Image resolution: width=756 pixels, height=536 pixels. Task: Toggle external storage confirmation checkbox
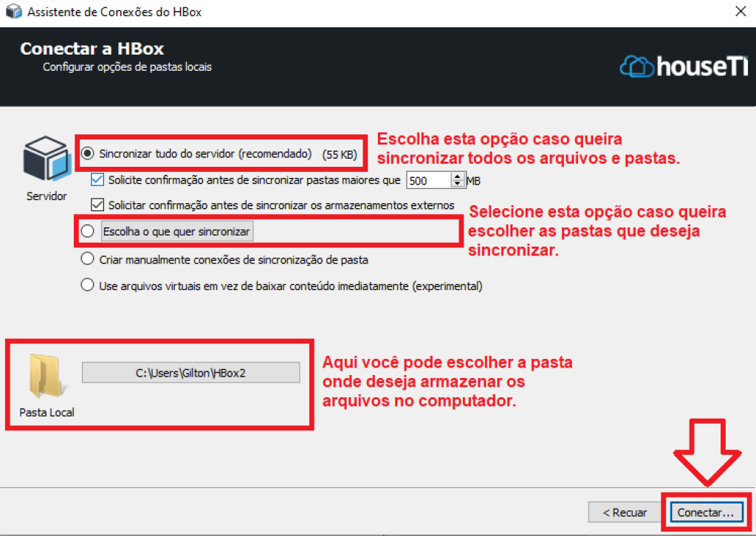click(x=97, y=205)
